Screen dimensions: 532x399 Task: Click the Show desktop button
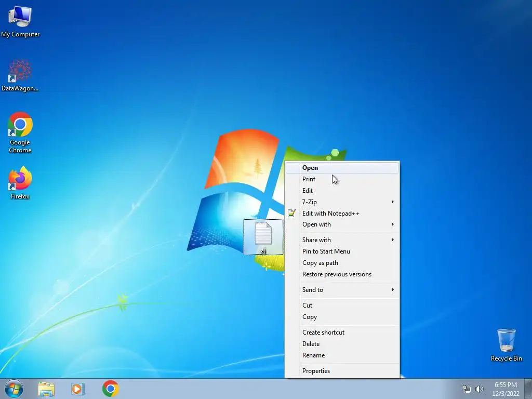coord(528,389)
